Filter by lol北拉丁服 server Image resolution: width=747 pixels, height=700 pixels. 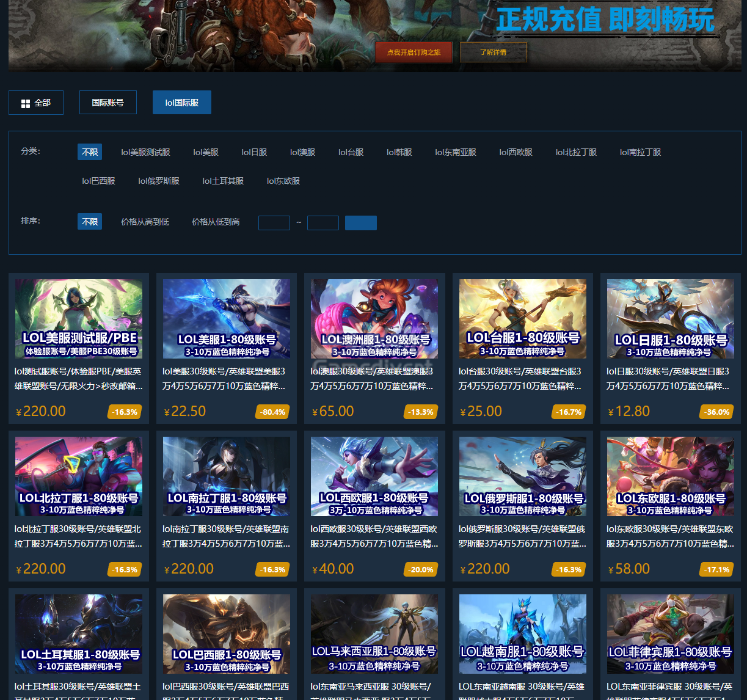(x=577, y=152)
